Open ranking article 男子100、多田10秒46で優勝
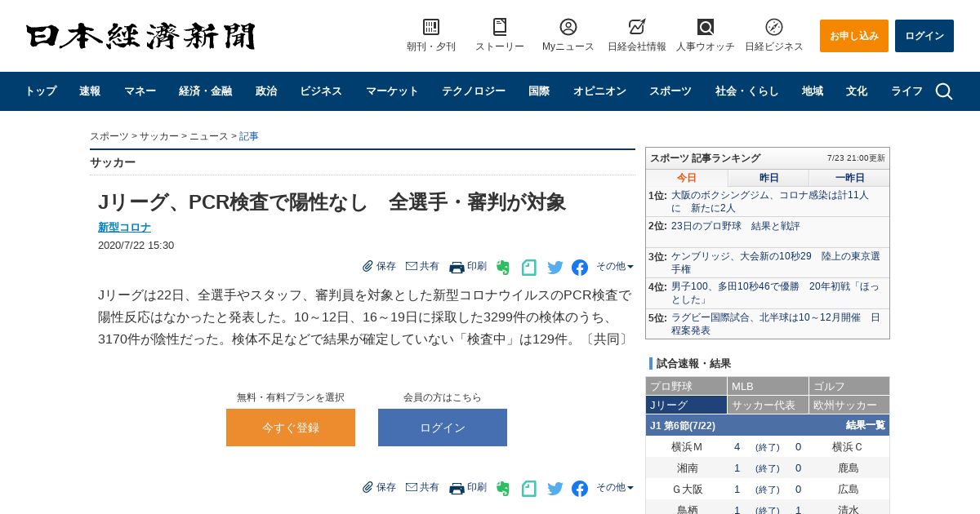Image resolution: width=980 pixels, height=514 pixels. tap(776, 293)
